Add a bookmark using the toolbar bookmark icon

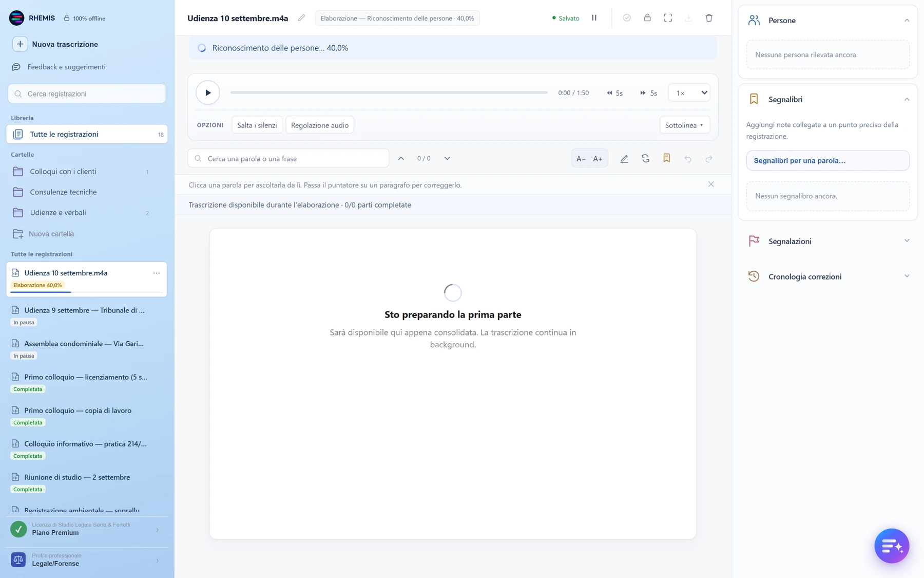[666, 158]
